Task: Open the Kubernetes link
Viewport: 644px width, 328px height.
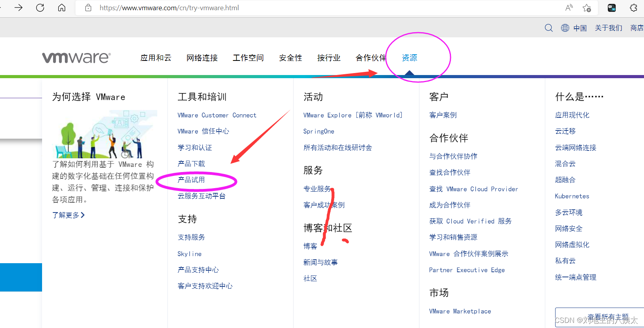Action: 572,196
